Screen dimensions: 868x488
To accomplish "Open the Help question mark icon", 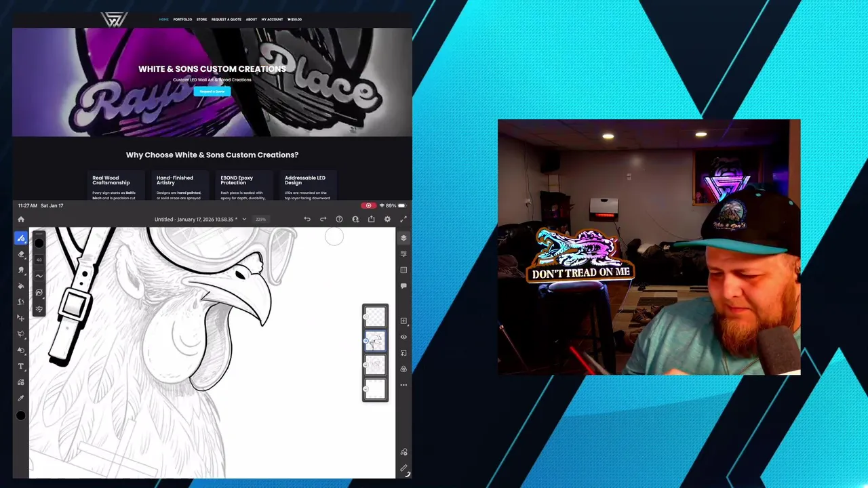I will tap(339, 219).
